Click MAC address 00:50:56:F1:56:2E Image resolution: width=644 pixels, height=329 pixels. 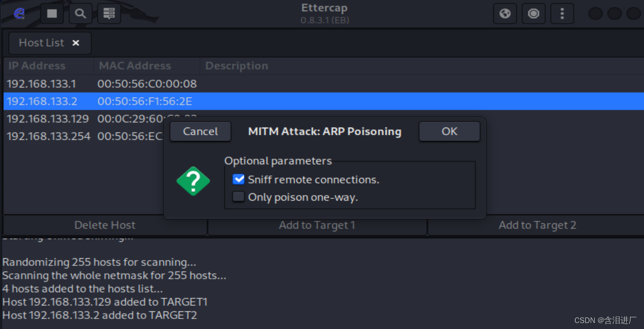(x=145, y=101)
